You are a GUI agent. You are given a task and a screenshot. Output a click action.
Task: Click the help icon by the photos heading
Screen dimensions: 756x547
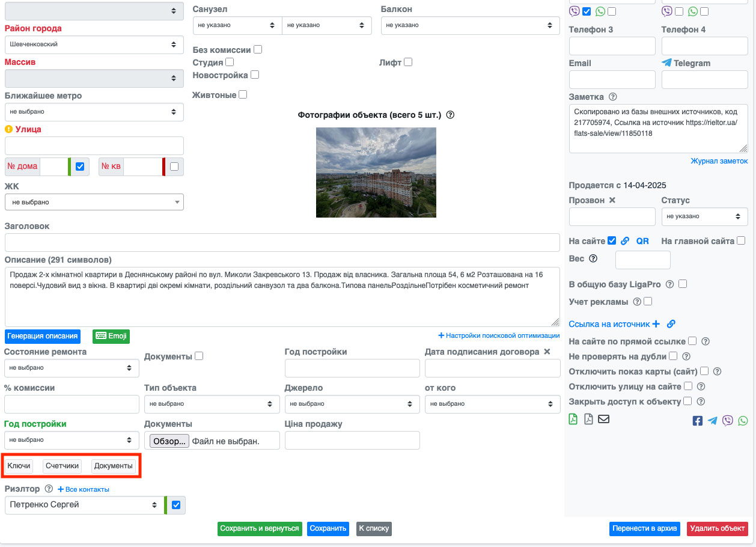coord(450,115)
